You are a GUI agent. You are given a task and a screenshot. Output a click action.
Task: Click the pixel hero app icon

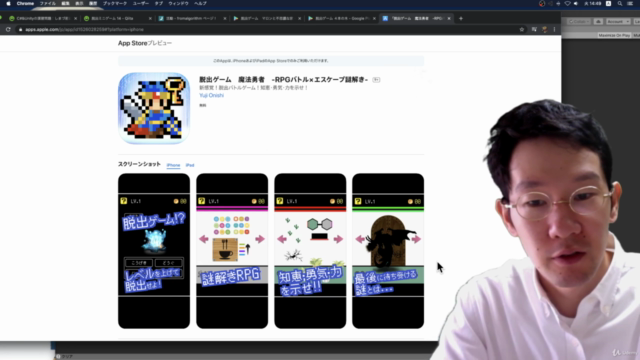(x=154, y=108)
